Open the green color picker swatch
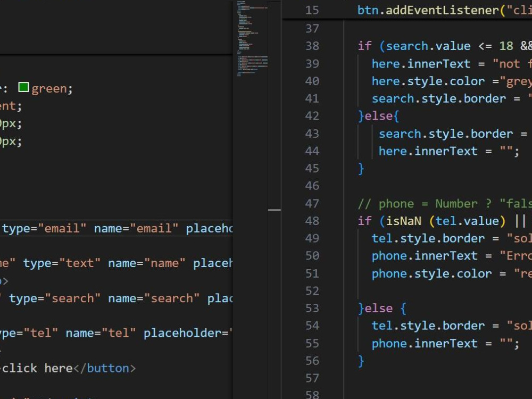 click(x=23, y=88)
